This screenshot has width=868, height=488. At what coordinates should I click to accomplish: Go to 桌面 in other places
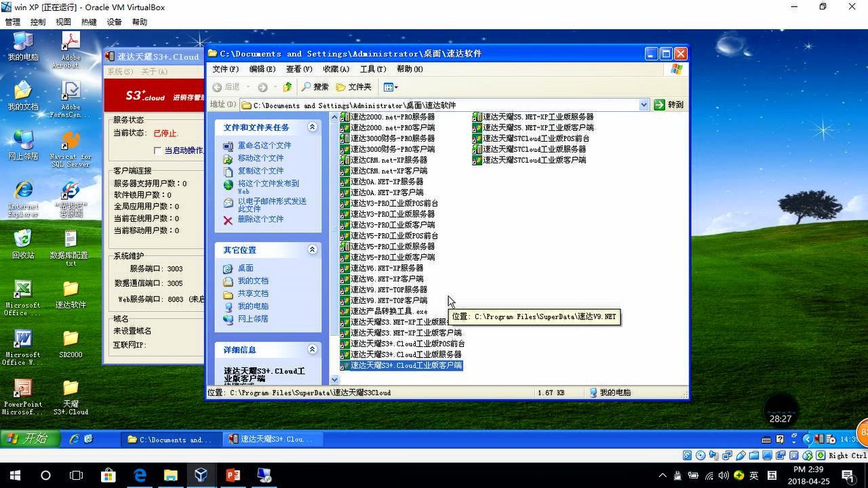245,268
